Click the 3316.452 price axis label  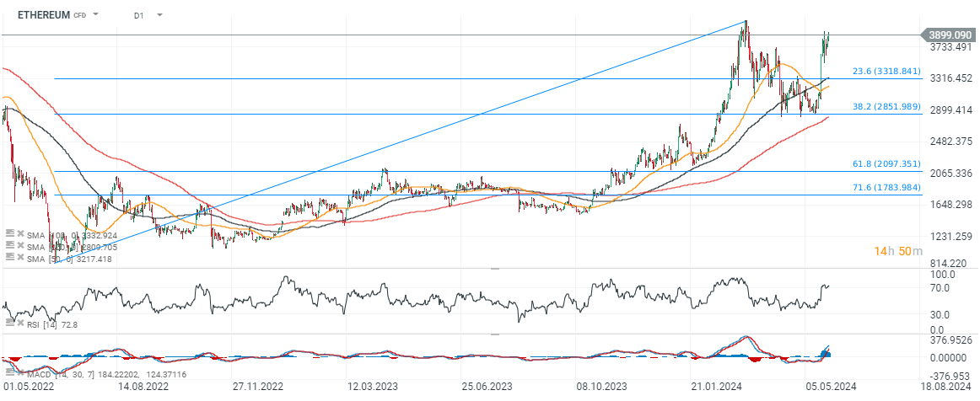(x=950, y=78)
